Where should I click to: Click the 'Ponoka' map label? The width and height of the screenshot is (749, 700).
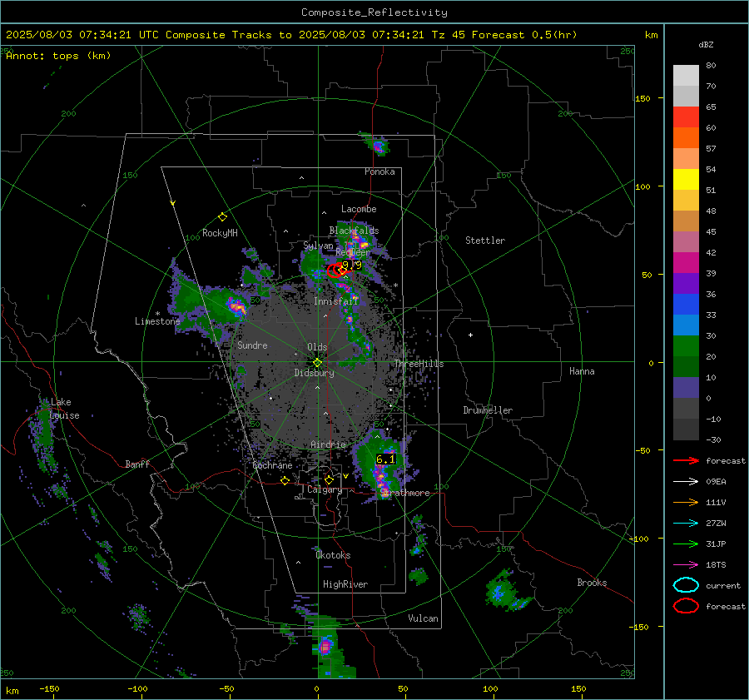(379, 171)
